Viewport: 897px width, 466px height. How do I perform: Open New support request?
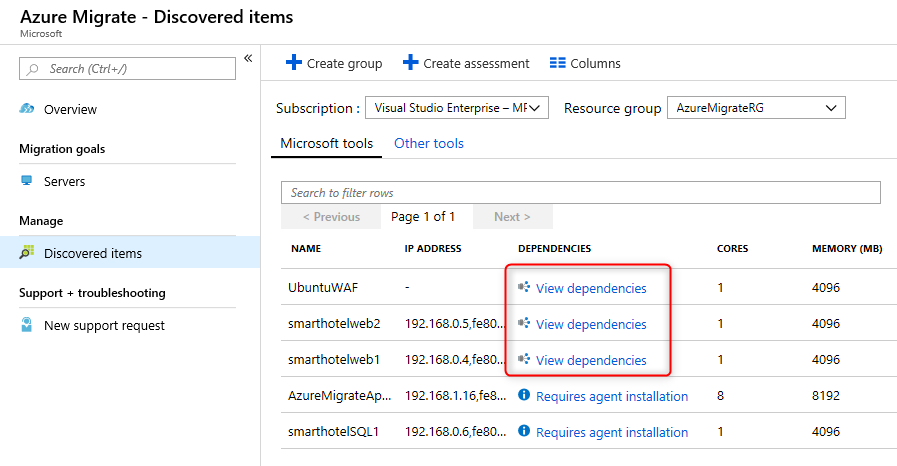coord(104,325)
